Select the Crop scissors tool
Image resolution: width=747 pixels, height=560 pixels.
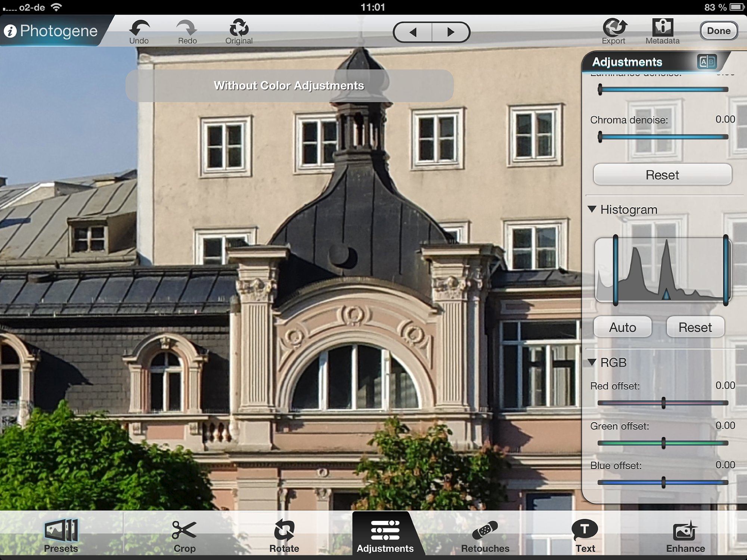tap(184, 531)
